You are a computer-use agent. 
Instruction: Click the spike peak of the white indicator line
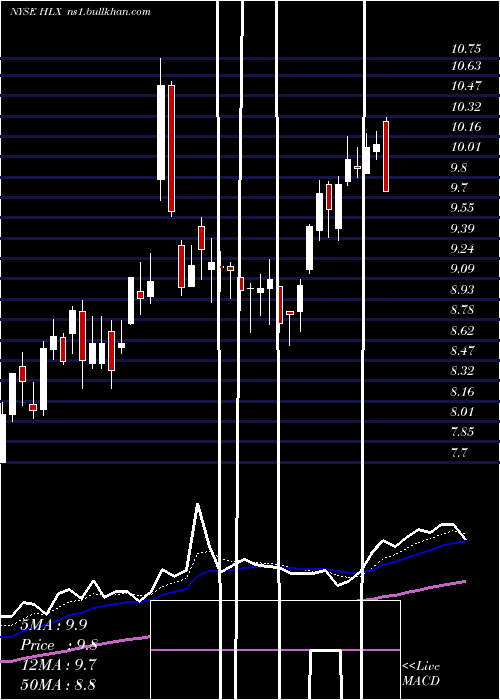(x=198, y=505)
